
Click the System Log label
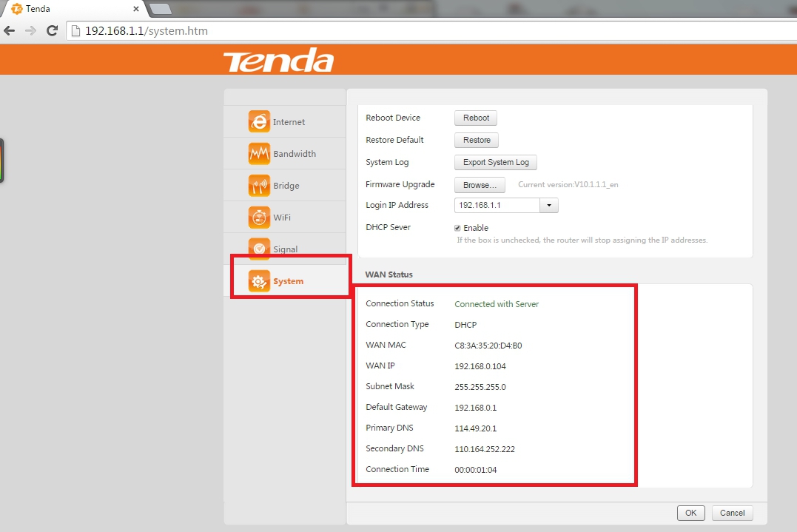(x=387, y=163)
